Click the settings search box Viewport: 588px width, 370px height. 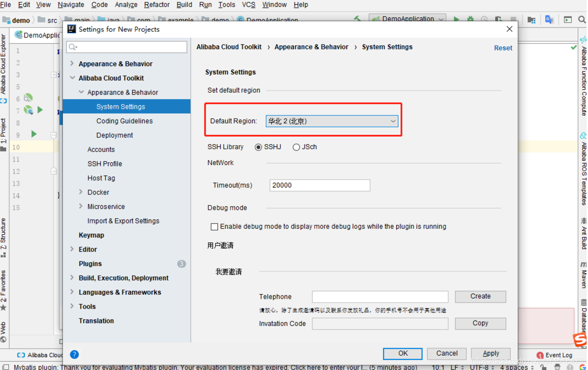click(x=127, y=47)
